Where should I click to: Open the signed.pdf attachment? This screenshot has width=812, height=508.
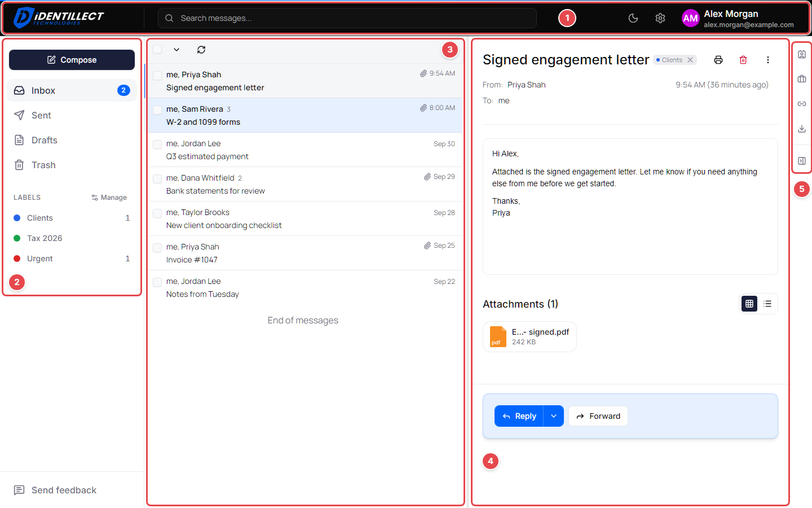[529, 336]
